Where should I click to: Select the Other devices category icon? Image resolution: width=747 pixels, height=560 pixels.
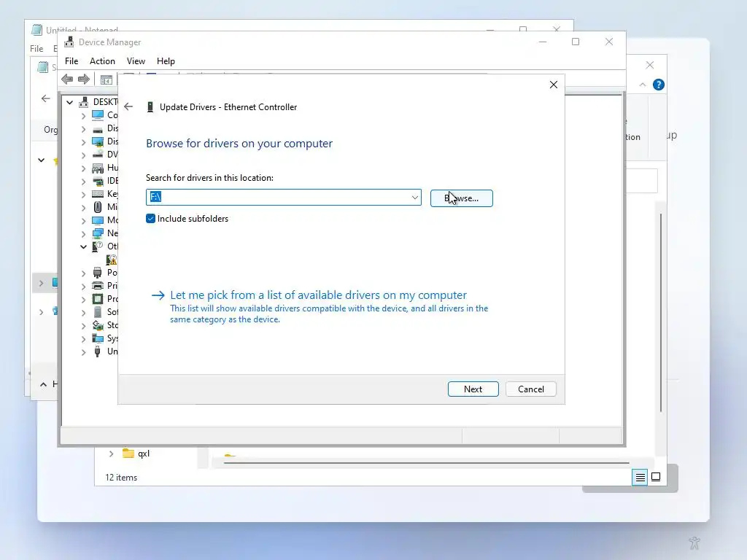98,246
